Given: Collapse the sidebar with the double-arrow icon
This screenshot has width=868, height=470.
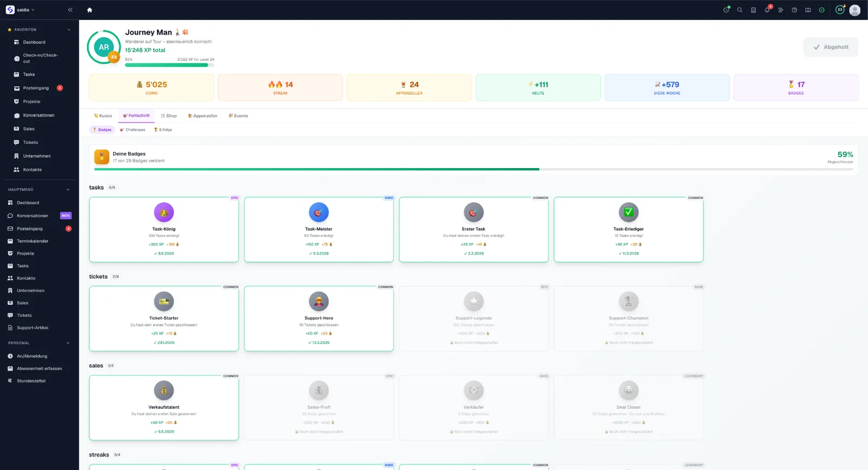Looking at the screenshot, I should [x=70, y=10].
